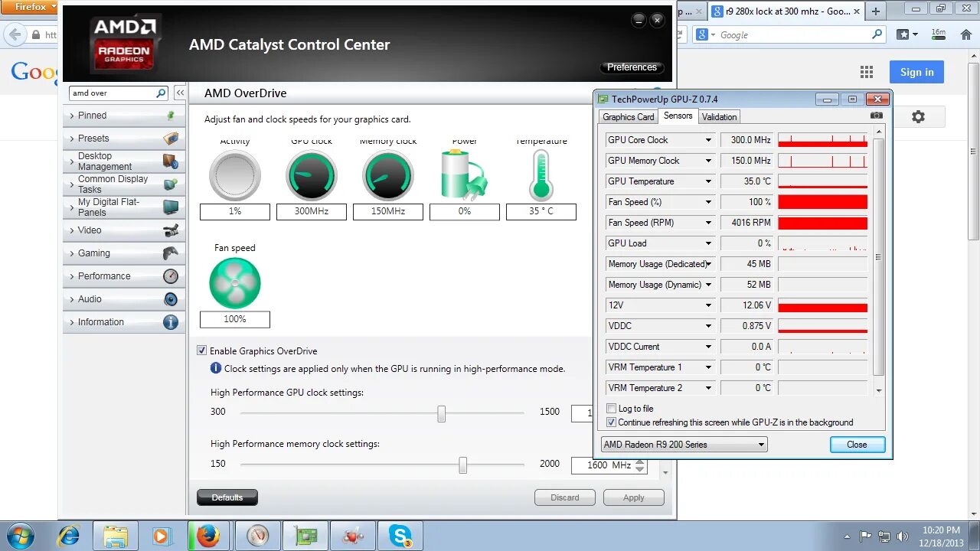Click the Fan speed fan gauge icon
The width and height of the screenshot is (980, 551).
tap(235, 282)
